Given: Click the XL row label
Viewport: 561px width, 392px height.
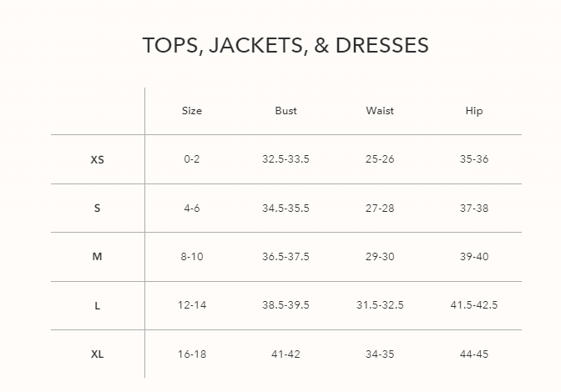Looking at the screenshot, I should point(98,354).
